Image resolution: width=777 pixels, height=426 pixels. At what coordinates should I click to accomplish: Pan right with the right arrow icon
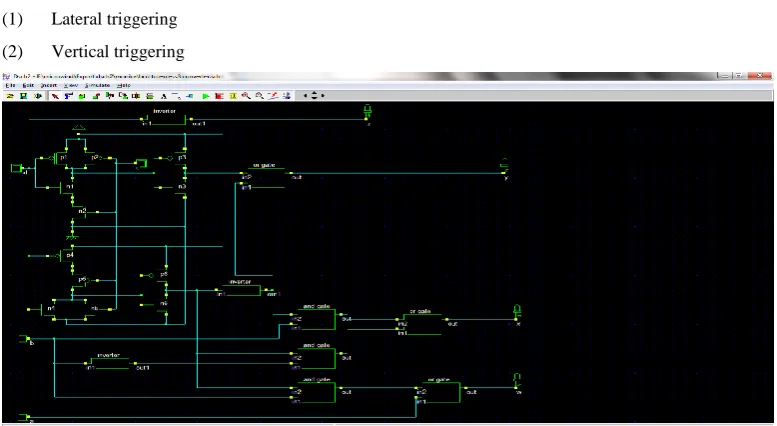pos(323,96)
